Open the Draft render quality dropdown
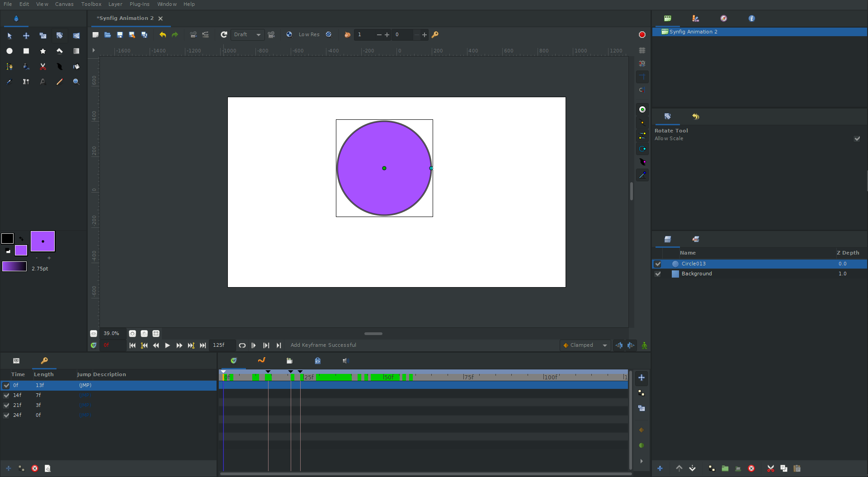 [247, 35]
